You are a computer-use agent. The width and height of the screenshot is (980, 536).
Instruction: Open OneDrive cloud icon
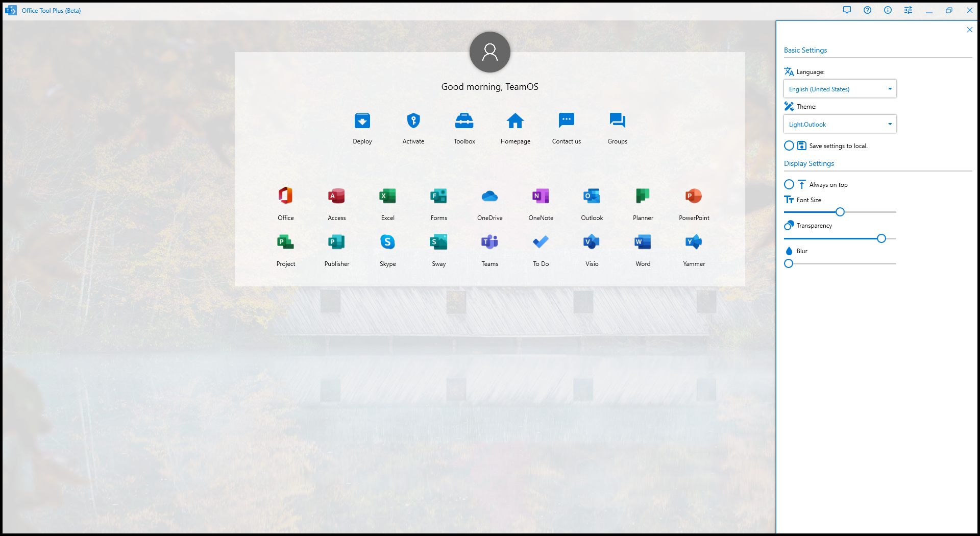click(x=490, y=196)
